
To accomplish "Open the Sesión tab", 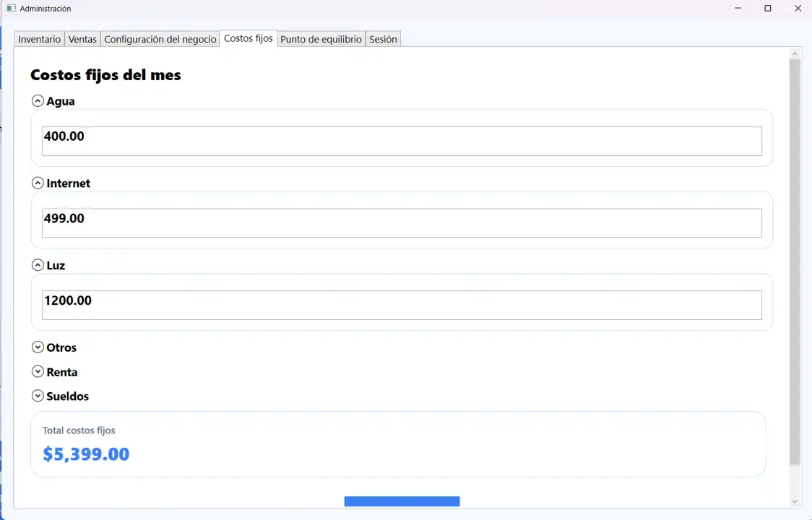I will 383,40.
